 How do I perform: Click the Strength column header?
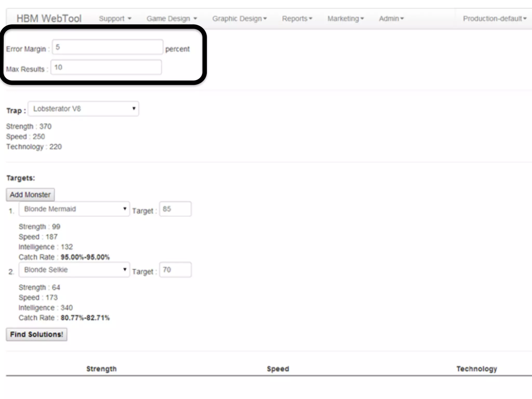101,369
